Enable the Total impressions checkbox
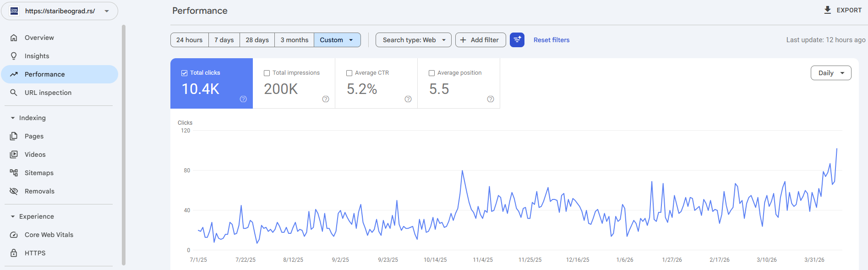Screen dimensions: 868x270 point(267,73)
